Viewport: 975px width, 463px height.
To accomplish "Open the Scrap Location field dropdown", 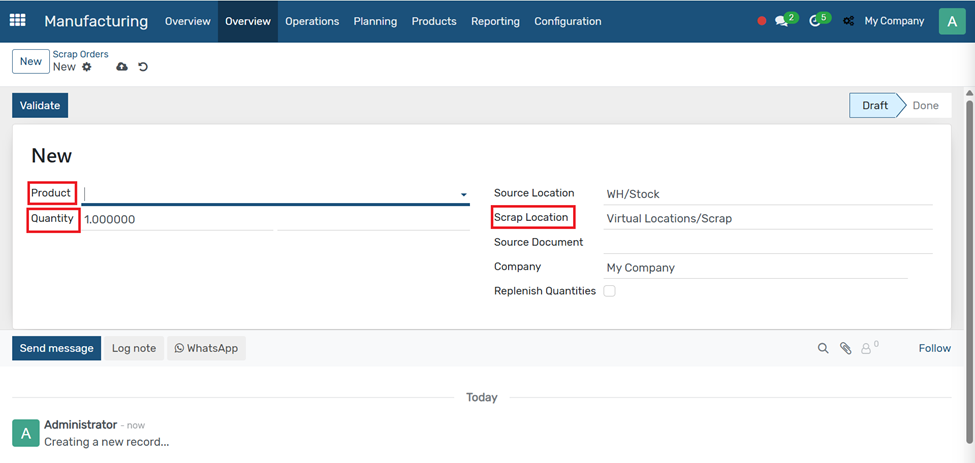I will point(767,219).
